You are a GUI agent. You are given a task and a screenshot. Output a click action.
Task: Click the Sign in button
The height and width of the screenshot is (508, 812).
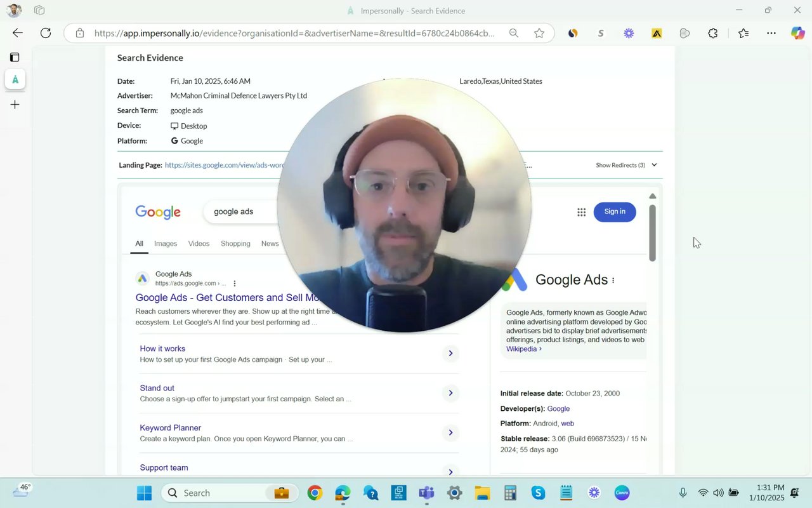click(x=615, y=211)
